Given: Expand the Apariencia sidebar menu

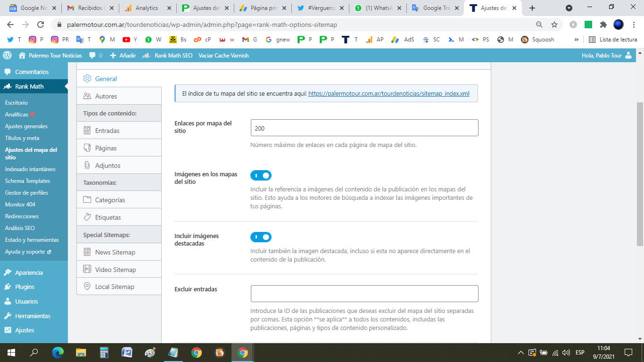Looking at the screenshot, I should [x=28, y=272].
